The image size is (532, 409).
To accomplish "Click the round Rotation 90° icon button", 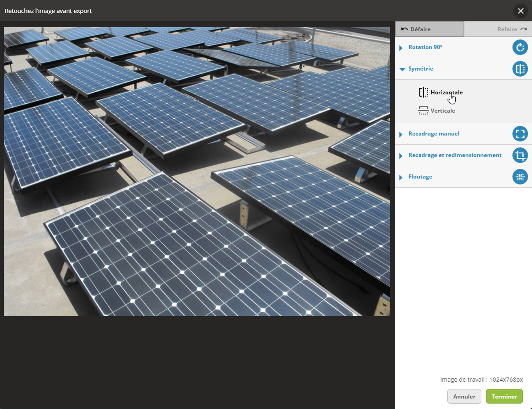I will click(x=520, y=47).
